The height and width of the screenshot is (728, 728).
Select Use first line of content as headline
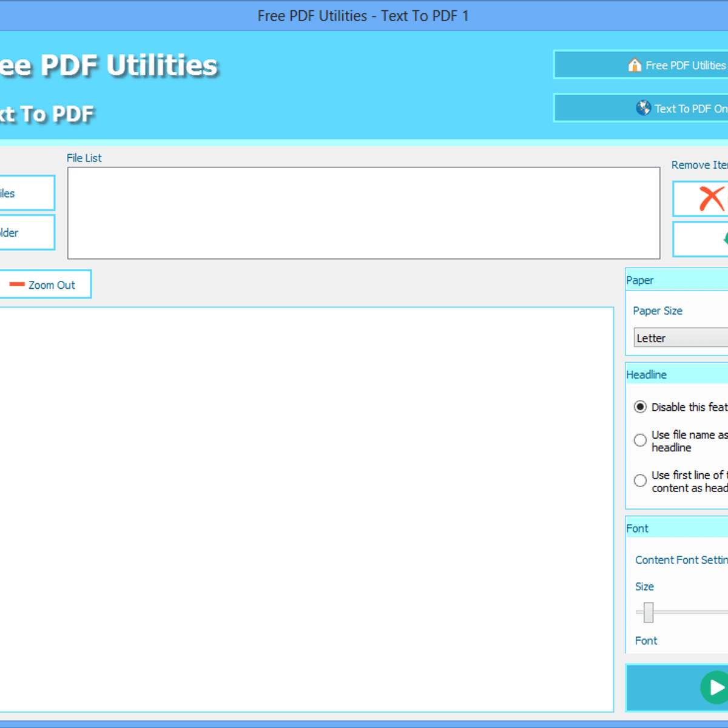[640, 481]
